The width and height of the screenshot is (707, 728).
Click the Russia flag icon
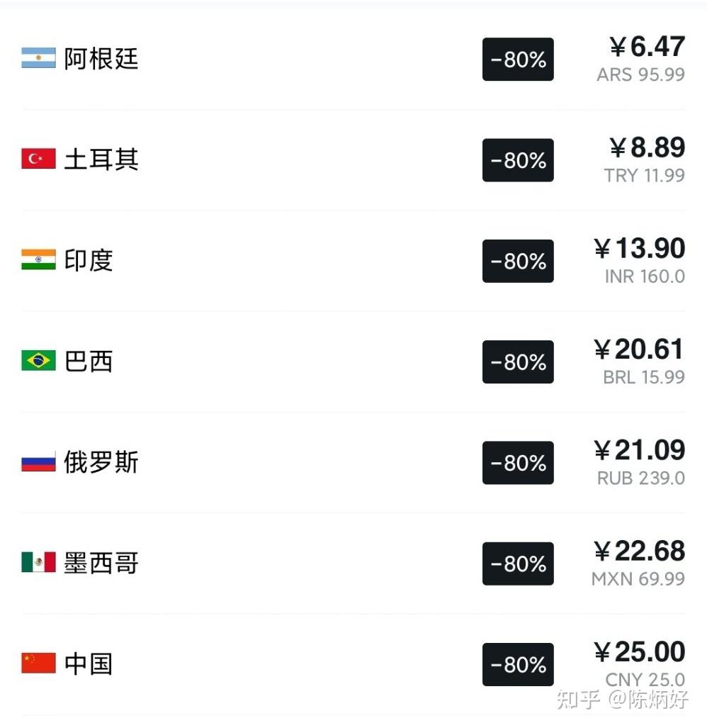(x=38, y=461)
